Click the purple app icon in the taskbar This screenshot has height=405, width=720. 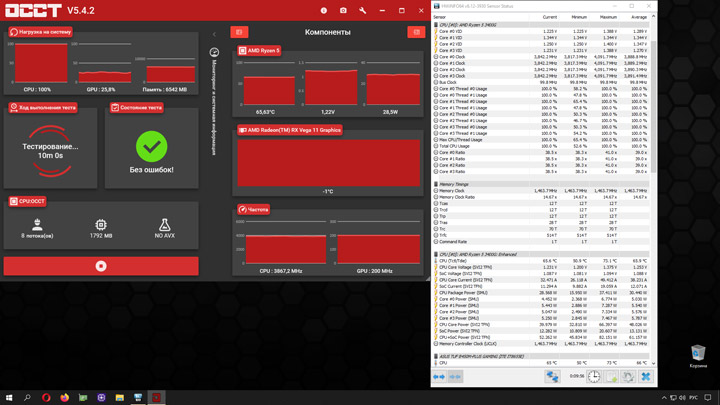(x=101, y=397)
